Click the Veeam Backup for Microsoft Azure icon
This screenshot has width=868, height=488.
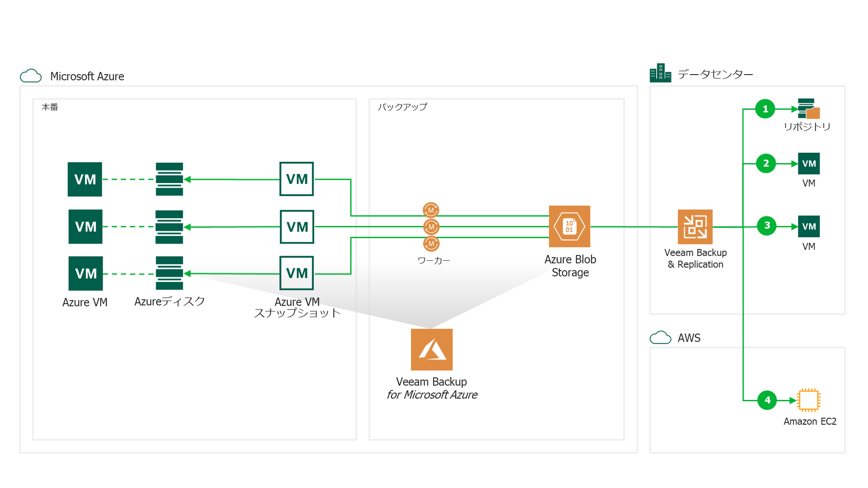click(432, 349)
